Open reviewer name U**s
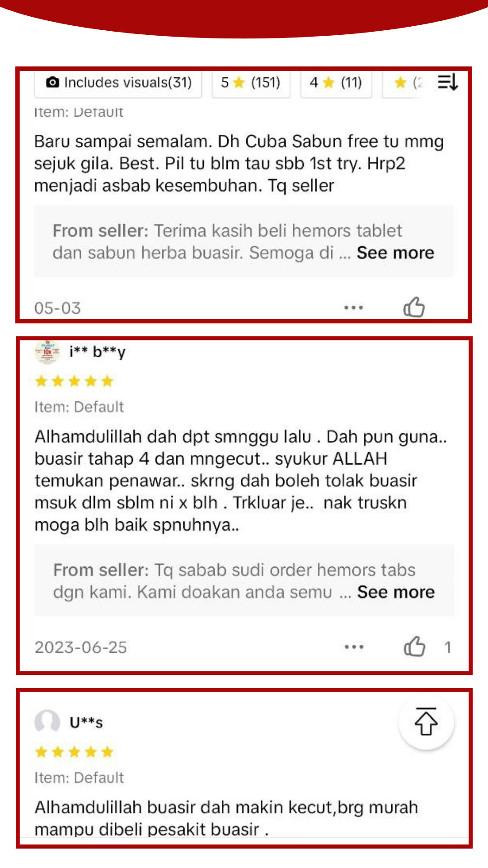The image size is (488, 868). point(86,722)
